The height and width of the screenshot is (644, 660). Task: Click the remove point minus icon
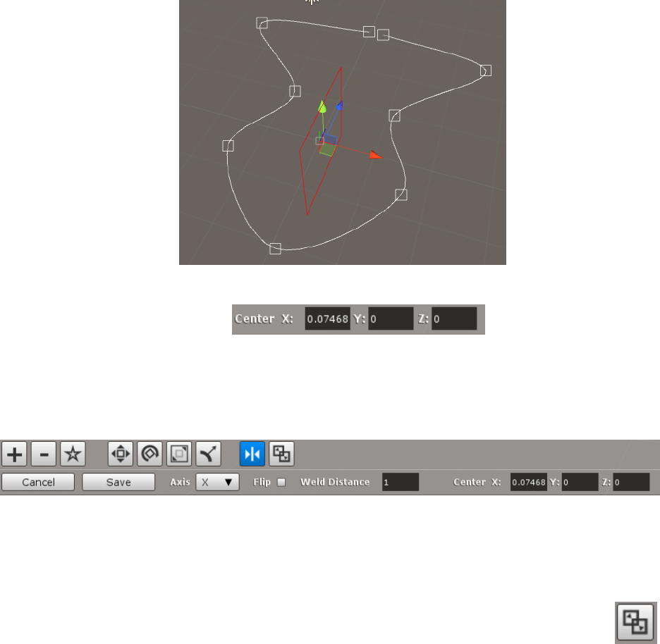[44, 454]
